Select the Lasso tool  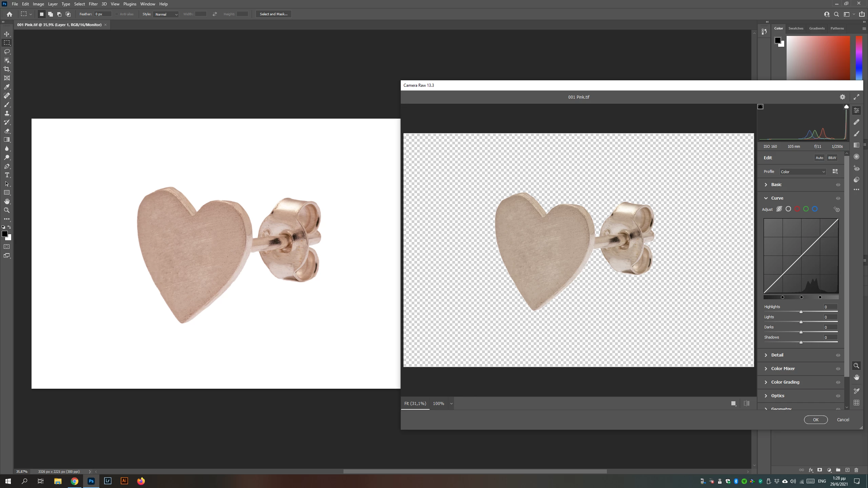click(x=7, y=52)
